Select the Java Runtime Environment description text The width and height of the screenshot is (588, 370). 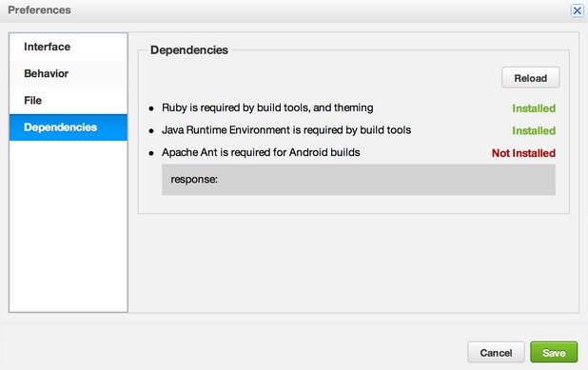point(286,130)
